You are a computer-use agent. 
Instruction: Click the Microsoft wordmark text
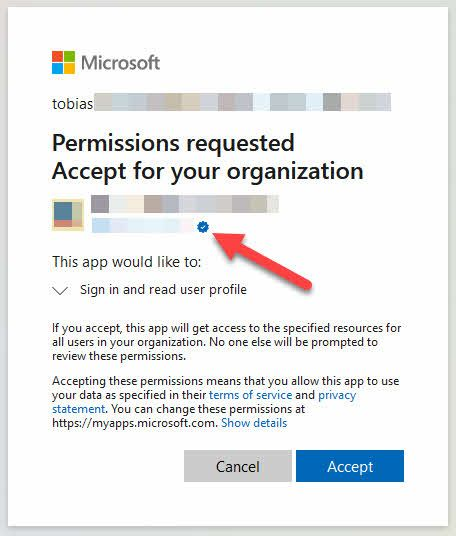pyautogui.click(x=120, y=63)
